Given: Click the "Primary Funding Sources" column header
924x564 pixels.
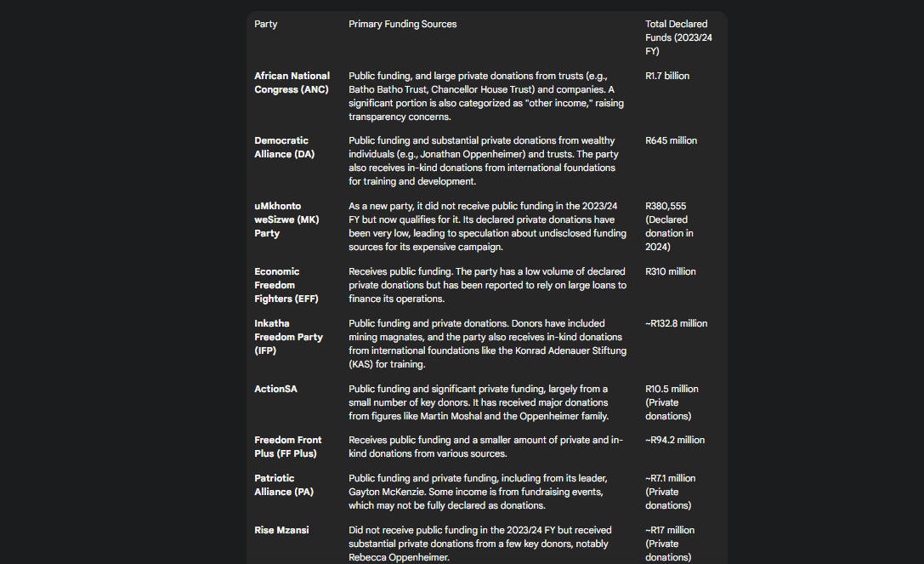Looking at the screenshot, I should 402,25.
